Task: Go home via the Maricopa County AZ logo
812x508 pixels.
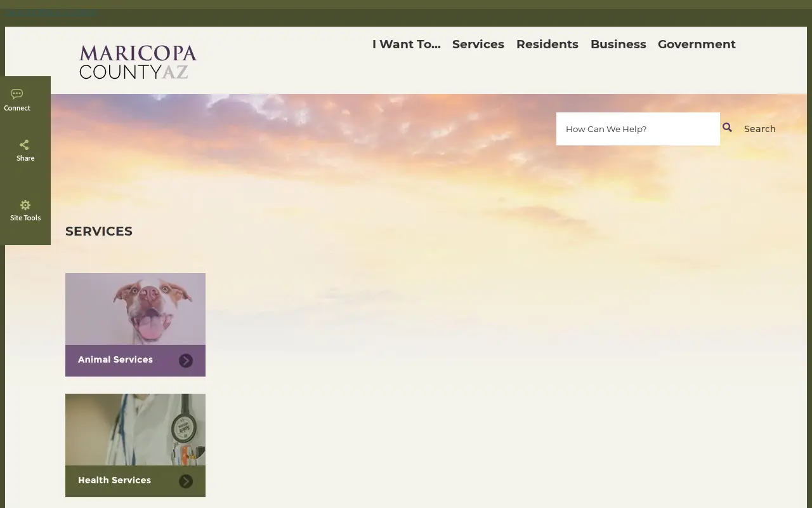Action: click(x=138, y=62)
